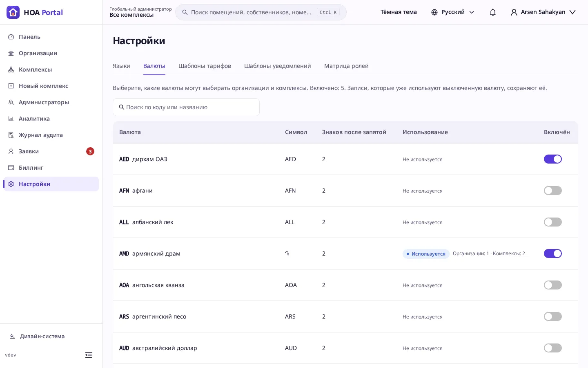Click the Включён column header
The height and width of the screenshot is (368, 588).
(557, 132)
